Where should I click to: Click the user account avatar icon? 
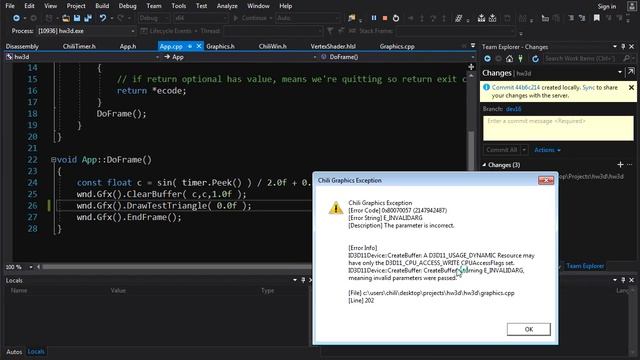(x=631, y=6)
